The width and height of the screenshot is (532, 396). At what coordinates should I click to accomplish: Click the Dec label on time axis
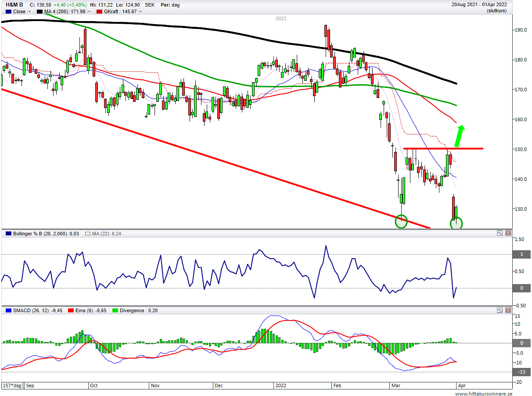pyautogui.click(x=219, y=386)
